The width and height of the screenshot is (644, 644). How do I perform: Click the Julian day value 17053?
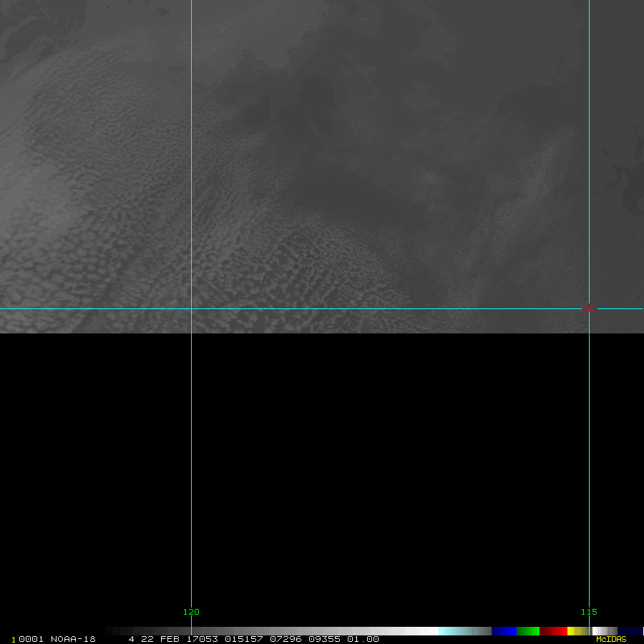202,639
